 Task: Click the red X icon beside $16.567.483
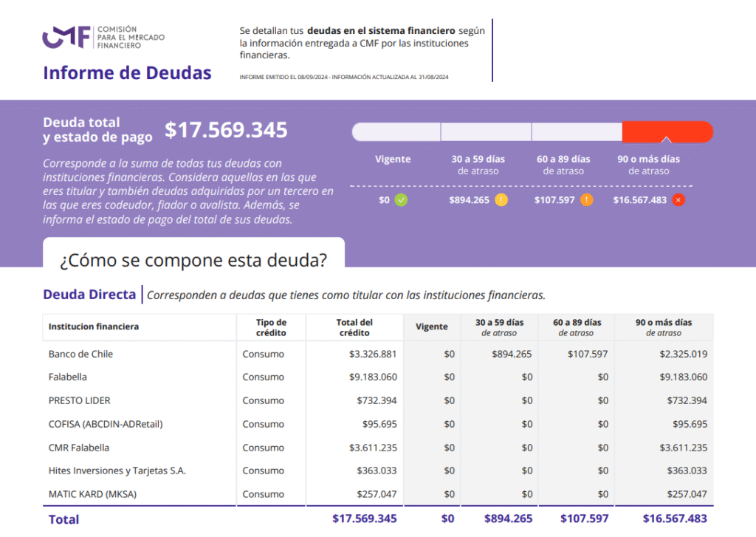click(x=678, y=199)
